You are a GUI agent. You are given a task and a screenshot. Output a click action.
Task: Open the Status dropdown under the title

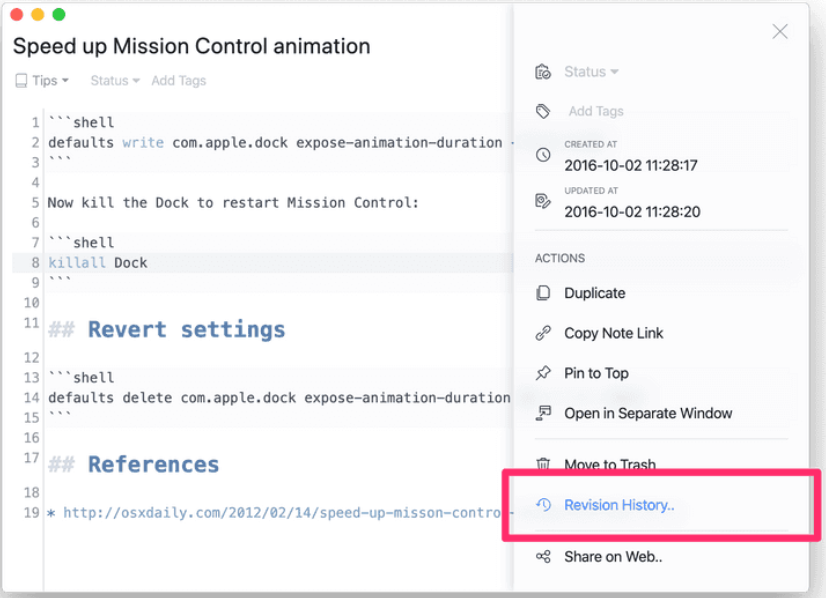pyautogui.click(x=115, y=81)
